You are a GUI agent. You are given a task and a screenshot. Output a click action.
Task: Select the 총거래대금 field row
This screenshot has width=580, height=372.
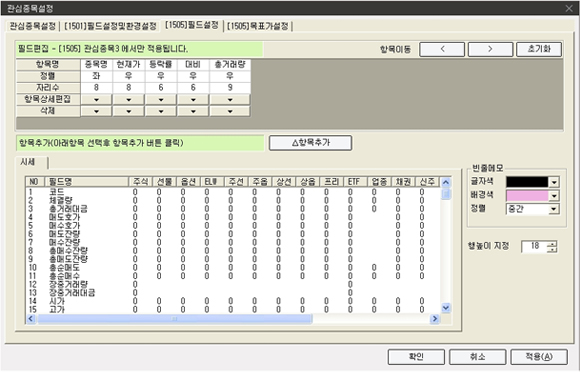click(233, 209)
